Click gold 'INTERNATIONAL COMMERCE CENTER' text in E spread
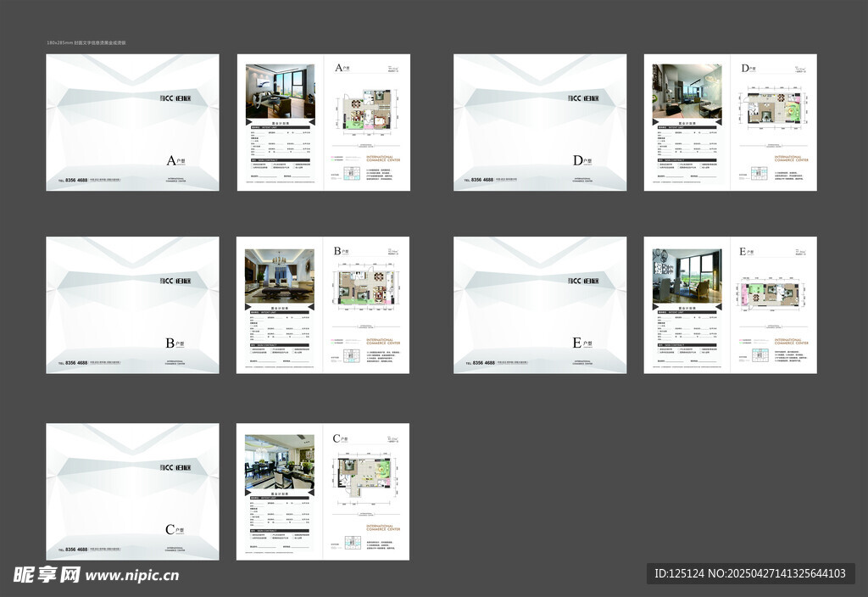 tap(791, 342)
